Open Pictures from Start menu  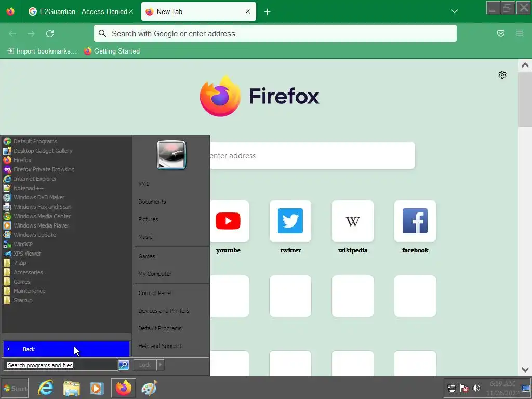[x=148, y=219]
